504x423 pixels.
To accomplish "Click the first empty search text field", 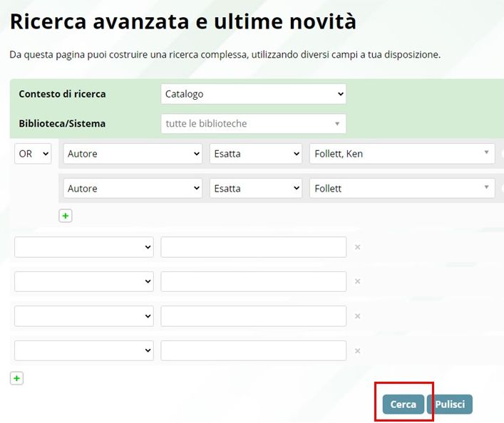I will click(x=253, y=247).
